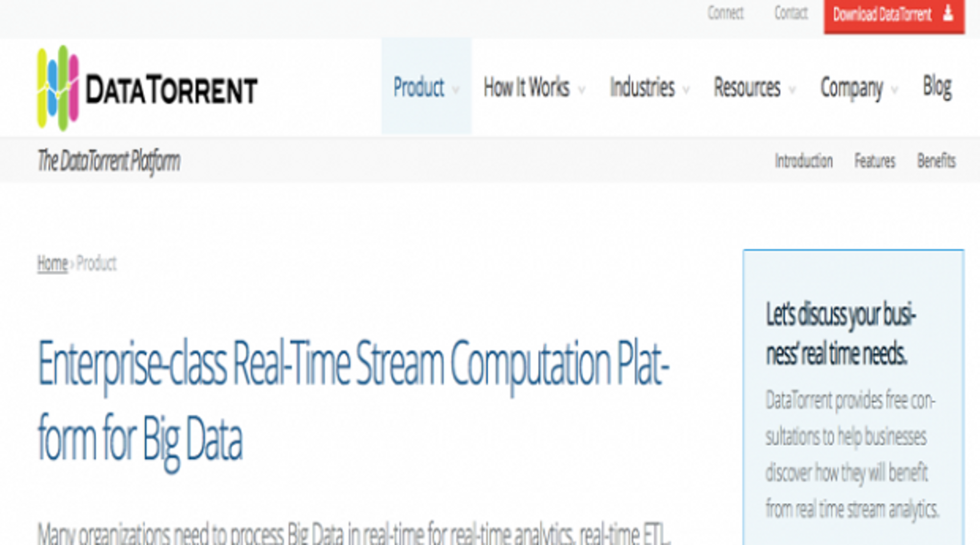980x545 pixels.
Task: Navigate to the Benefits section
Action: point(936,161)
